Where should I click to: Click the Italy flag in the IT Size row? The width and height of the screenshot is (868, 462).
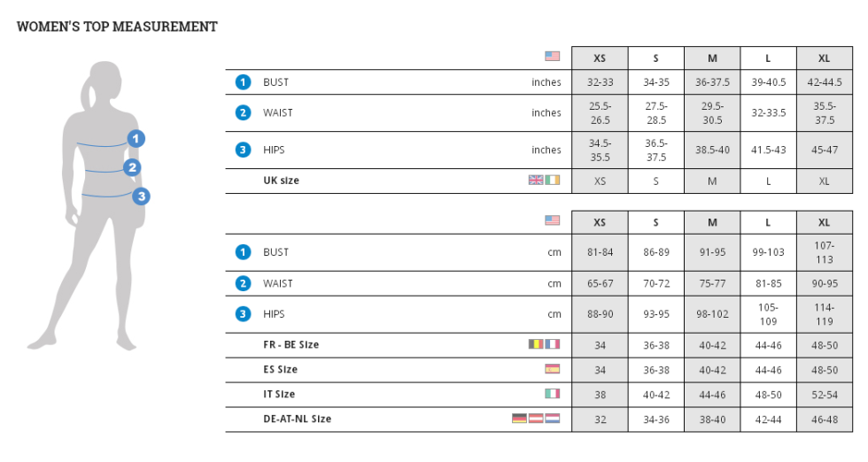552,393
